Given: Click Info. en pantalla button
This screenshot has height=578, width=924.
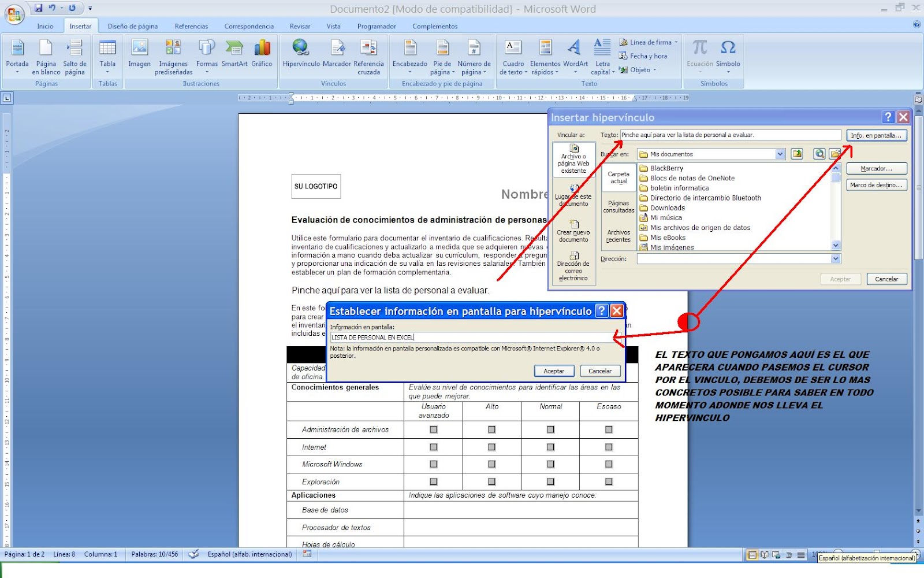Looking at the screenshot, I should tap(876, 135).
